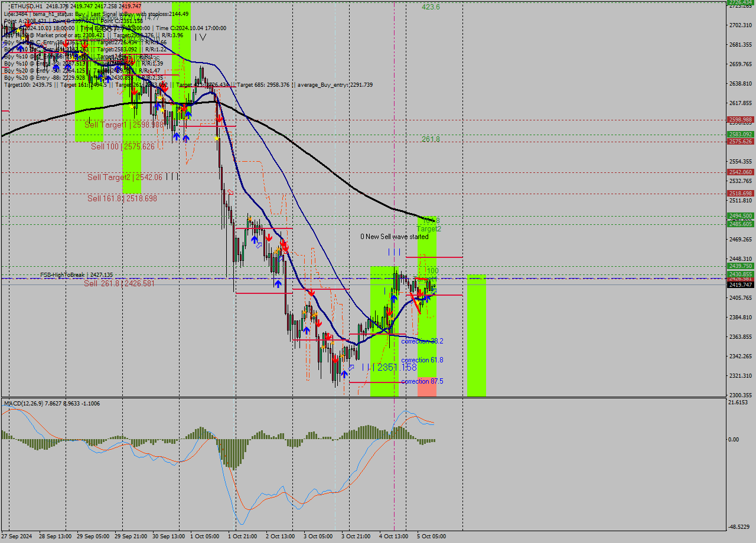Click the '2 Oct 13:00' time label
Viewport: 756px width, 543px height.
(x=280, y=537)
